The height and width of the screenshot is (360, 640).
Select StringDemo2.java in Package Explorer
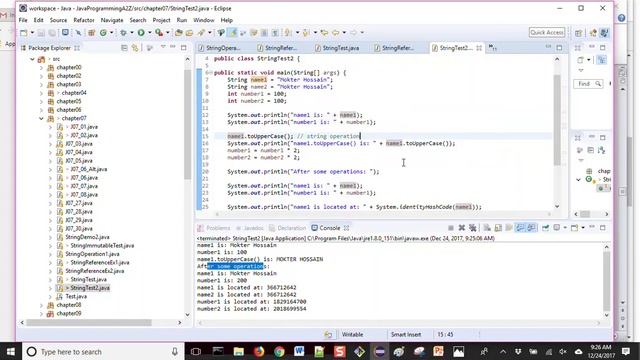[x=87, y=237]
